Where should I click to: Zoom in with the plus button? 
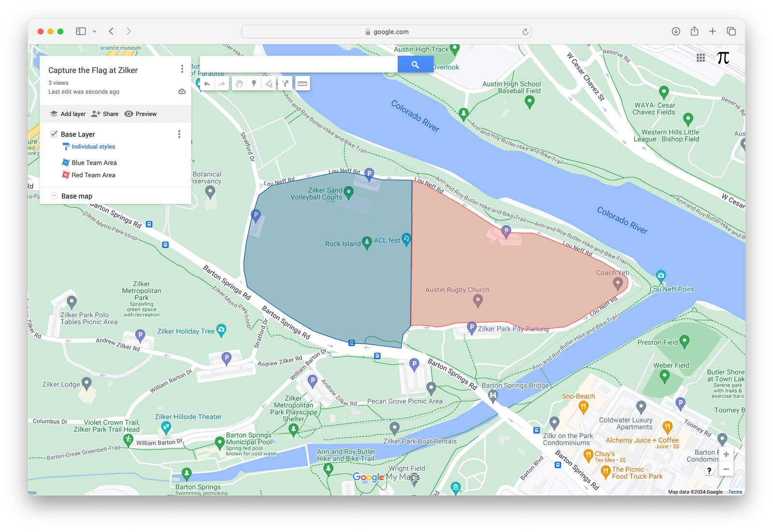tap(726, 454)
